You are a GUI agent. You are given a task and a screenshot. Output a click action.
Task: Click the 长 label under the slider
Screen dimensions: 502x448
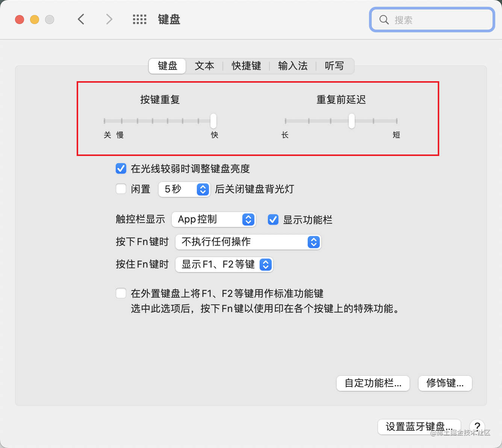(x=285, y=135)
